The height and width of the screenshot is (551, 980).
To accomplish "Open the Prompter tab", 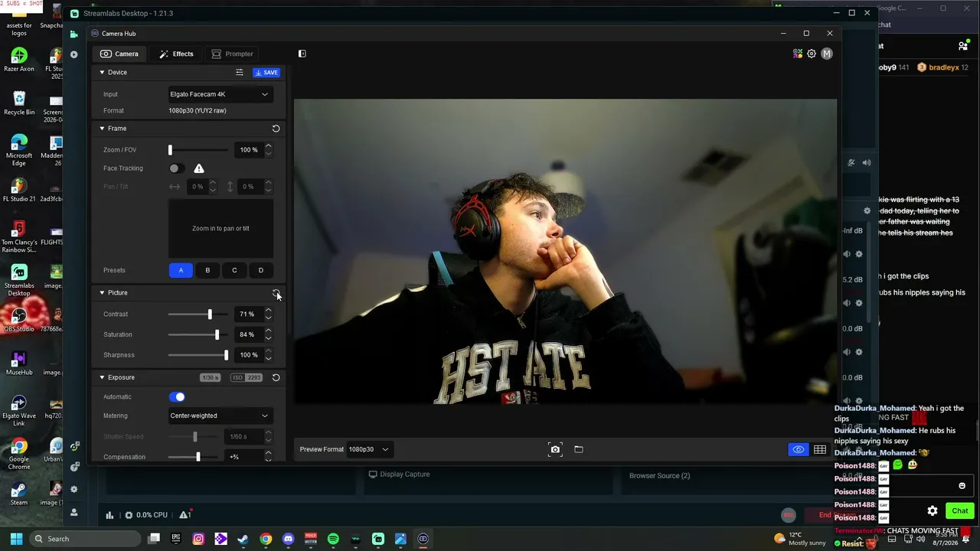I will [232, 54].
